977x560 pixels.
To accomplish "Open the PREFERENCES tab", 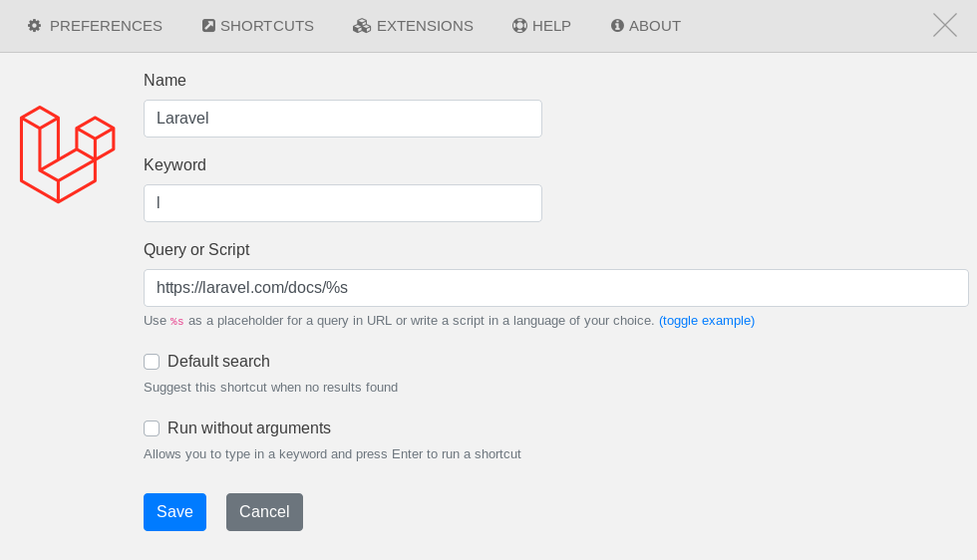I will point(95,26).
